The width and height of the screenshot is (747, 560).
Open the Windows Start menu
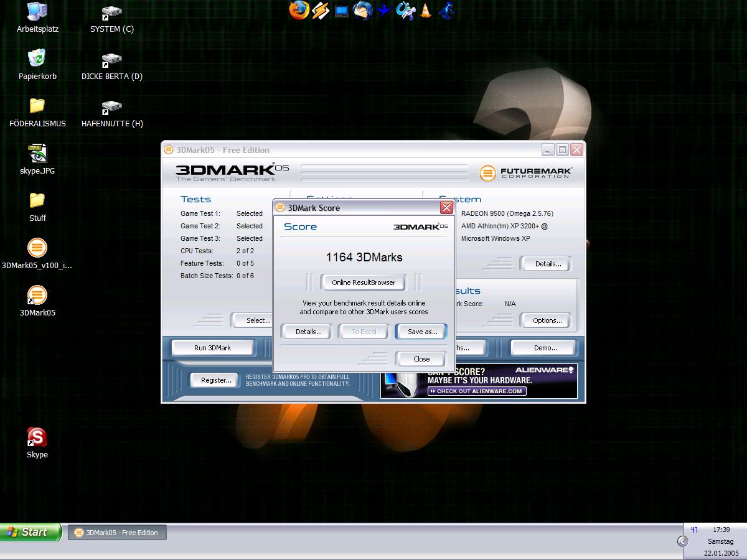[31, 532]
